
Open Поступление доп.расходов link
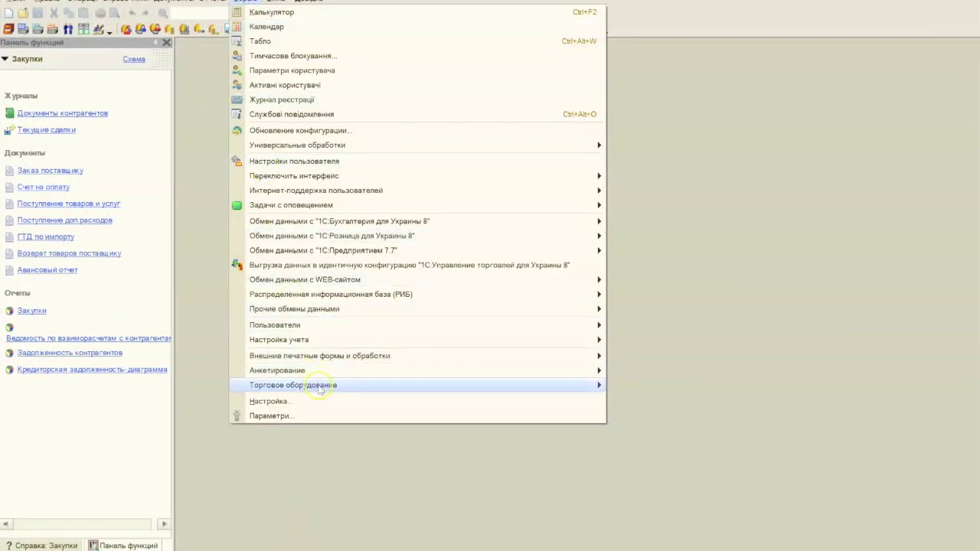click(65, 220)
